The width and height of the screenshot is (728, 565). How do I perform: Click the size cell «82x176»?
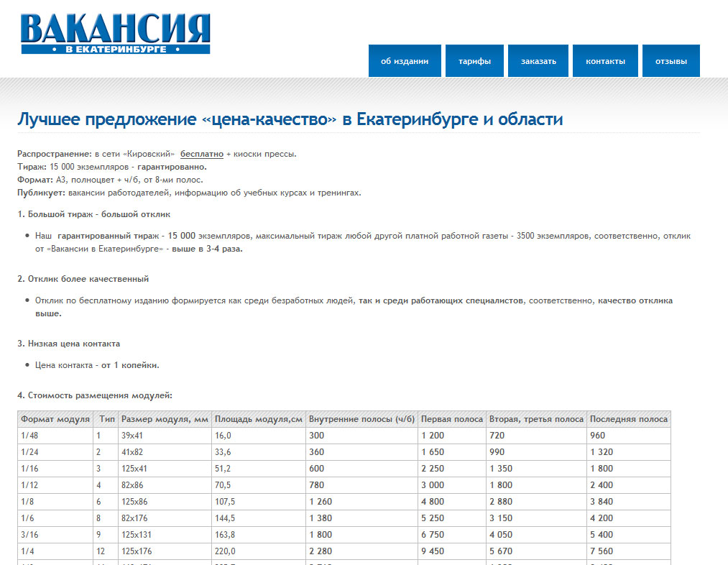click(x=165, y=518)
